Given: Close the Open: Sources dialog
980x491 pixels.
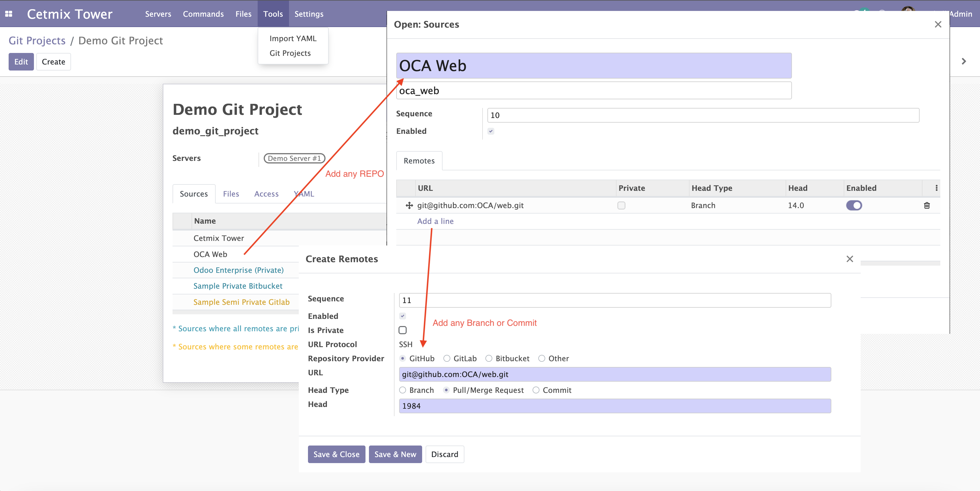Looking at the screenshot, I should point(938,24).
